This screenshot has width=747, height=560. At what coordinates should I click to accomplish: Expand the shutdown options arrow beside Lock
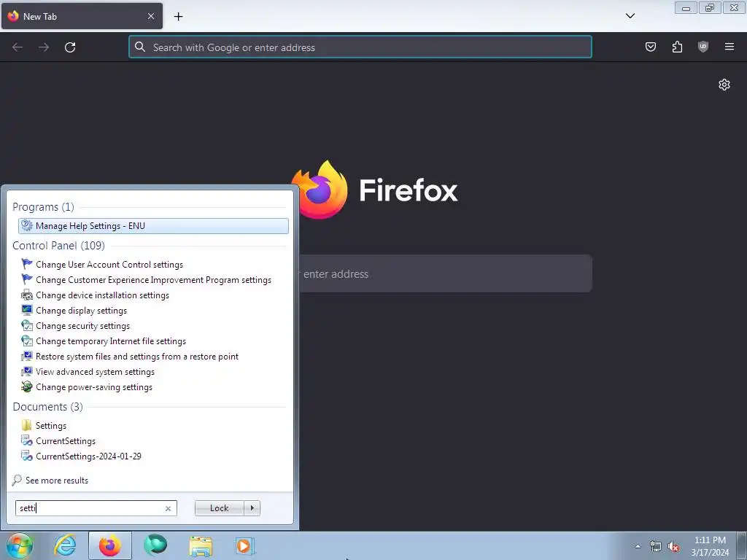tap(252, 508)
